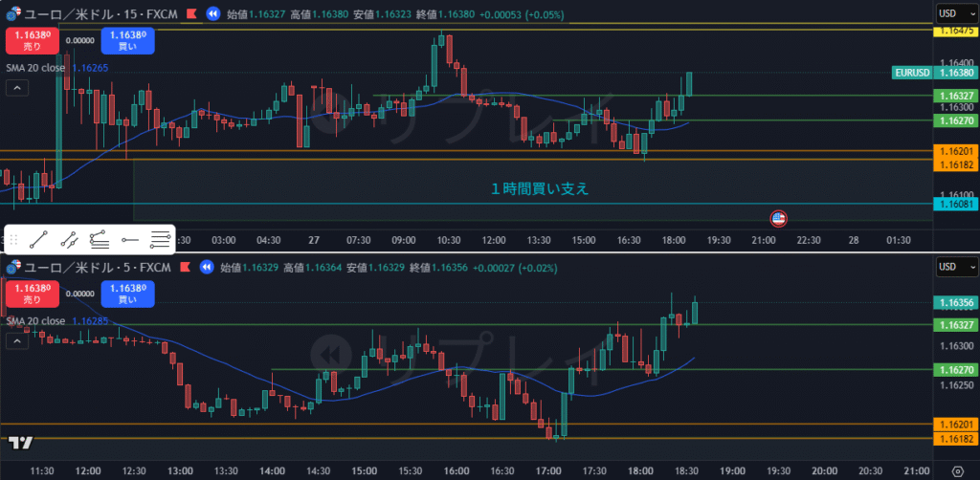This screenshot has width=980, height=480.
Task: Click the replay rewind icon on the 15-minute chart
Action: pyautogui.click(x=212, y=14)
